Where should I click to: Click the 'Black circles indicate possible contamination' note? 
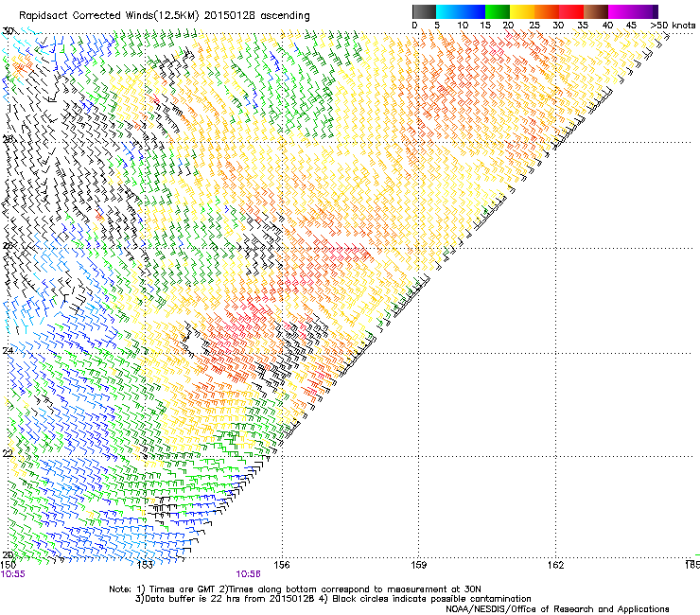(431, 599)
